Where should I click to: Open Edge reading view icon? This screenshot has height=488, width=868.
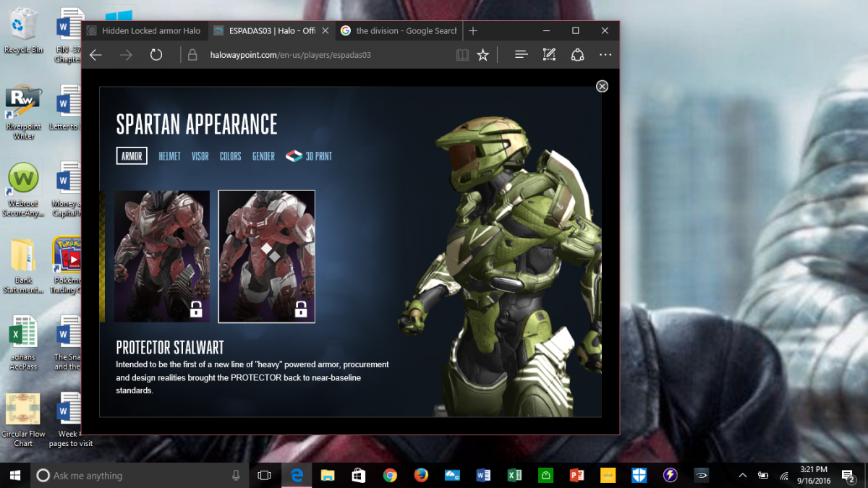[x=462, y=55]
